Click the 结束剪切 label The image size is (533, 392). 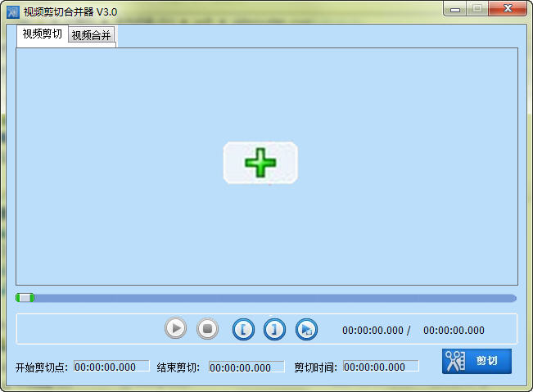coord(178,367)
